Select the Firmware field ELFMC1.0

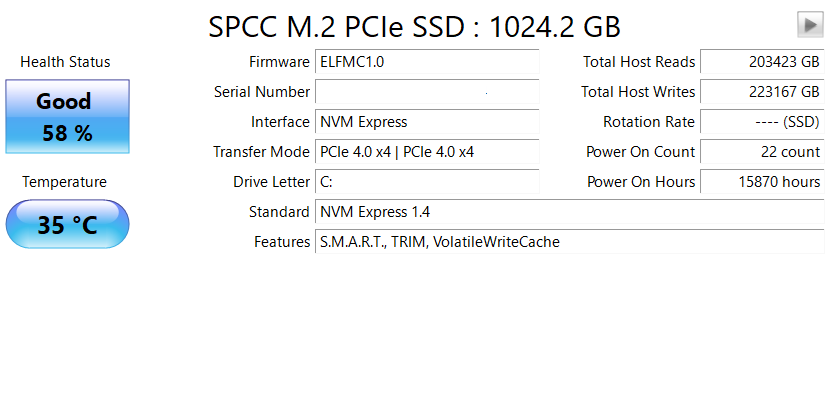point(427,62)
